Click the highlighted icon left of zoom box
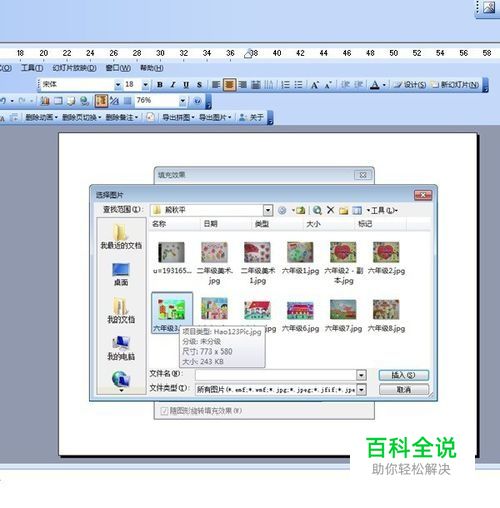Image resolution: width=500 pixels, height=508 pixels. coord(101,101)
